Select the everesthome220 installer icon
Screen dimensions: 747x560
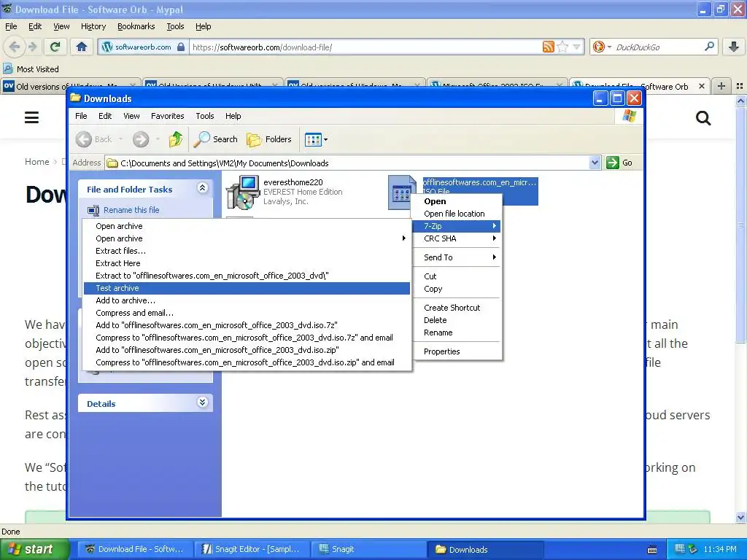pos(243,192)
